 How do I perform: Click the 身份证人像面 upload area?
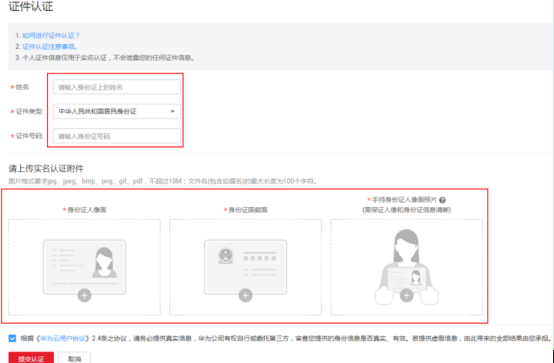(84, 267)
